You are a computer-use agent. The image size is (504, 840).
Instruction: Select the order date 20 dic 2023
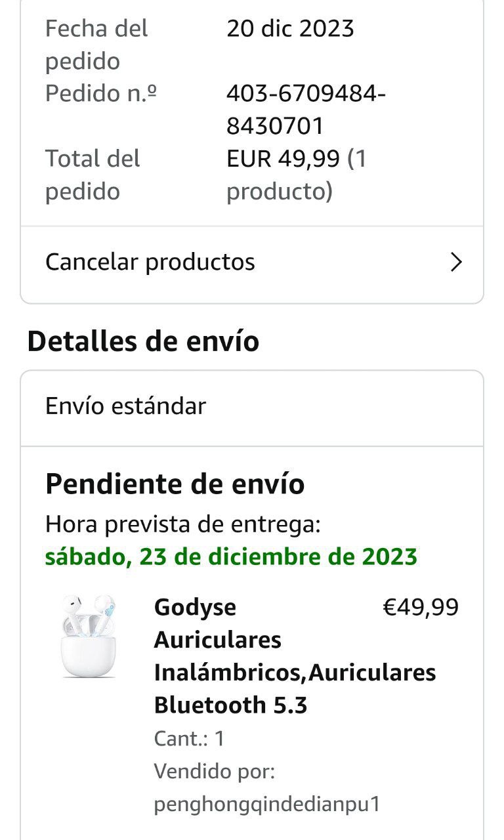(x=290, y=29)
